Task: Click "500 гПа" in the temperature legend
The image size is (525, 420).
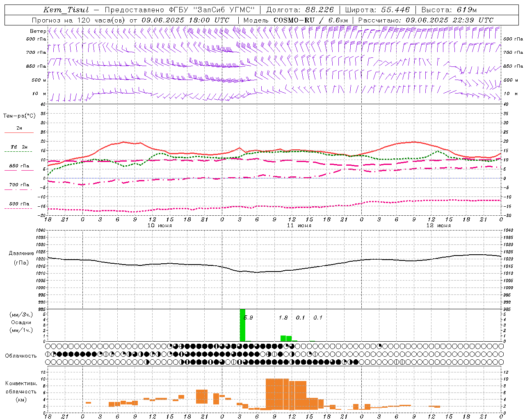Action: click(x=19, y=203)
